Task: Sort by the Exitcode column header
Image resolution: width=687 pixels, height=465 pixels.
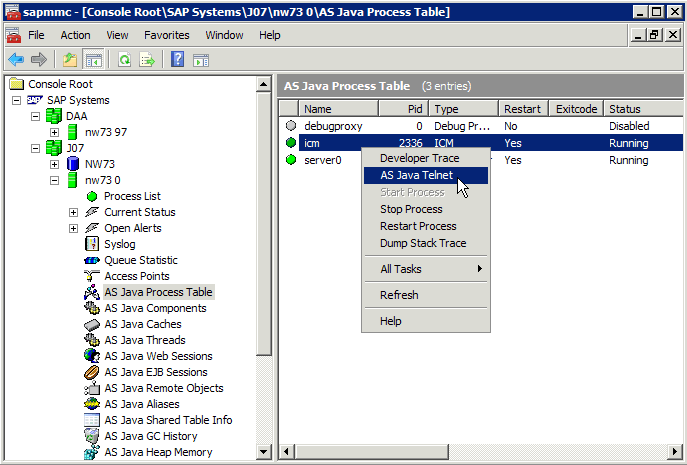Action: tap(576, 109)
